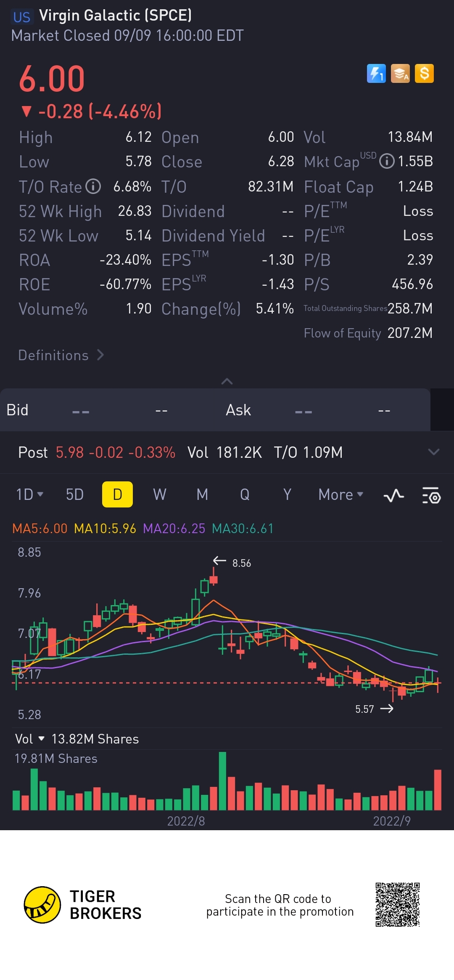The width and height of the screenshot is (454, 980).
Task: Switch to the Q quarterly tab
Action: pos(245,494)
